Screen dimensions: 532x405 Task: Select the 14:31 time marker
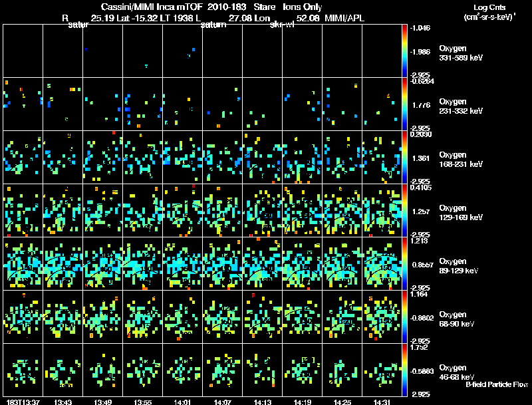pos(382,401)
